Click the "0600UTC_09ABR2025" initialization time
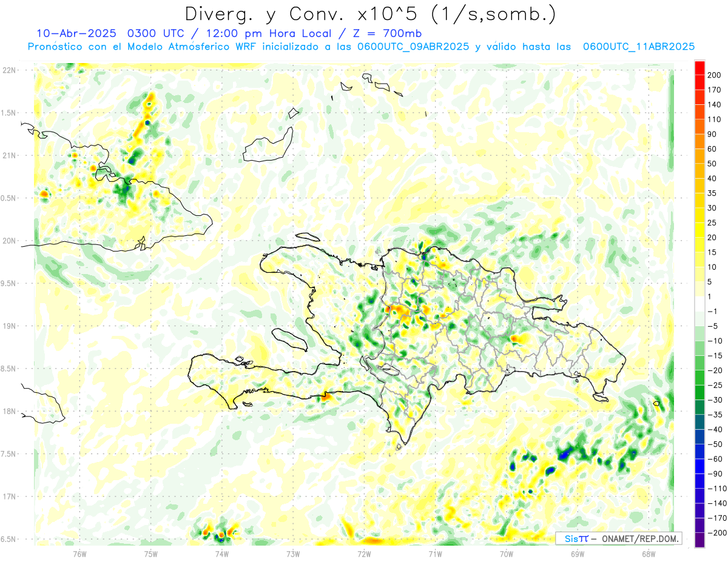728x562 pixels. pos(413,47)
